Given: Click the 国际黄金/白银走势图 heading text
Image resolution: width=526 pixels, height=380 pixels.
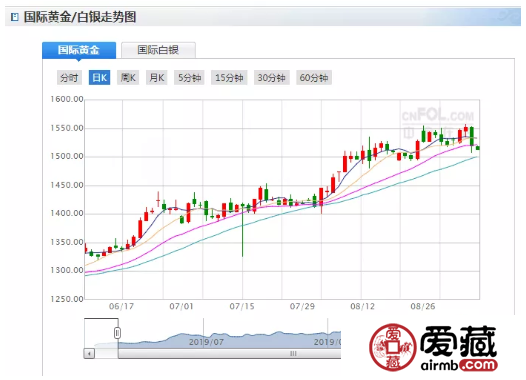Looking at the screenshot, I should 80,17.
